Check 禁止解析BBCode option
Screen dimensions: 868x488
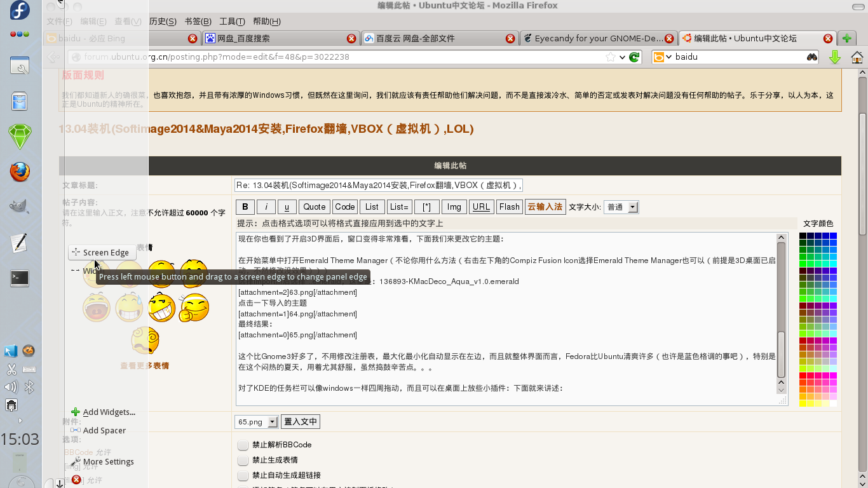[x=243, y=445]
